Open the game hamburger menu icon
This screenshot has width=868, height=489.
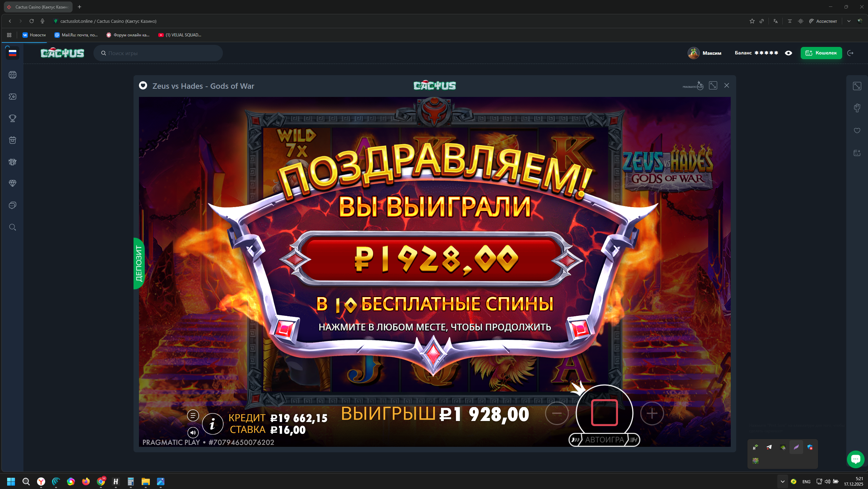point(193,415)
